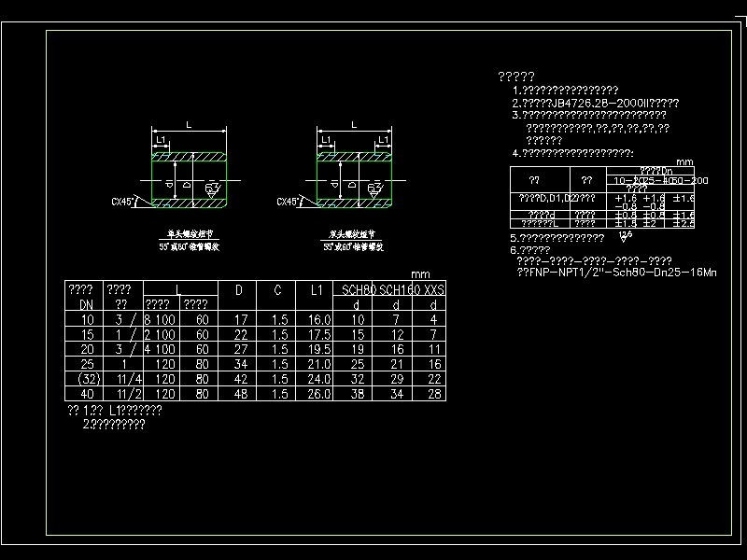Image resolution: width=747 pixels, height=560 pixels.
Task: Select the XXS value '28' in the last row
Action: pyautogui.click(x=434, y=394)
